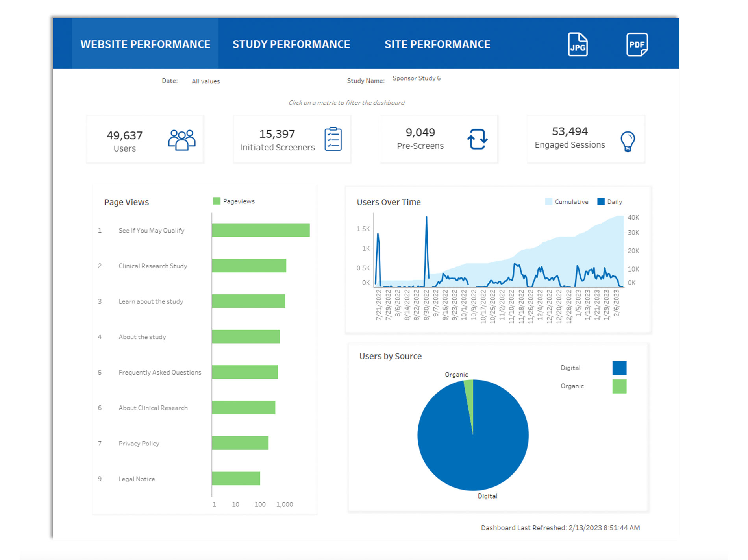Switch to the Study Performance tab
Viewport: 748px width, 560px height.
click(x=291, y=44)
